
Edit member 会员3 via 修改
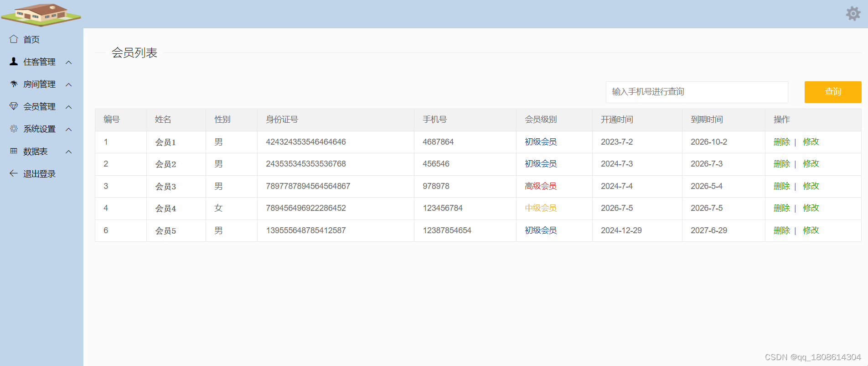pyautogui.click(x=811, y=186)
